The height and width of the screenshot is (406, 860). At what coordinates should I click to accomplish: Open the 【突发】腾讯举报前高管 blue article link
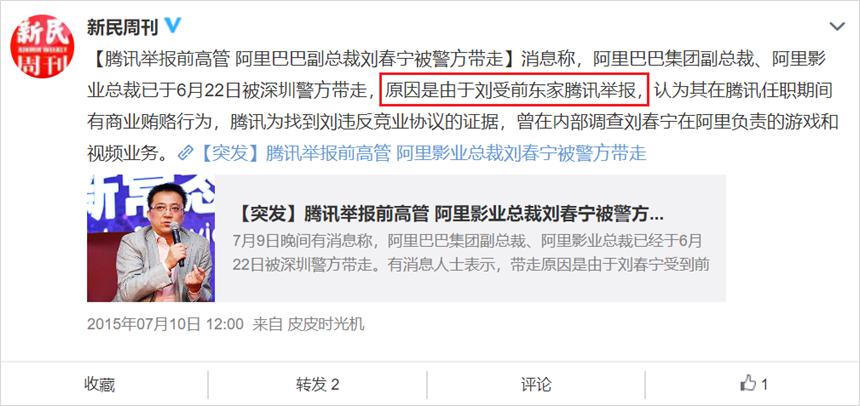point(421,153)
